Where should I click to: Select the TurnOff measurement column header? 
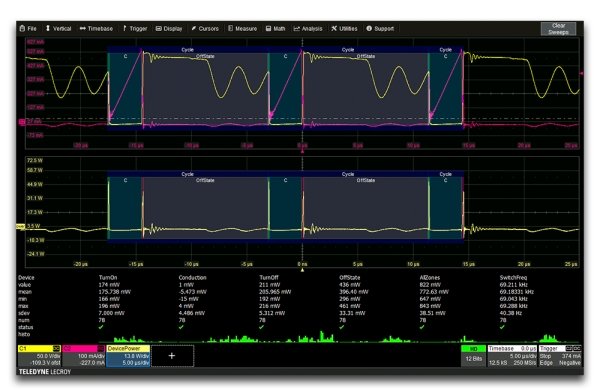coord(269,277)
